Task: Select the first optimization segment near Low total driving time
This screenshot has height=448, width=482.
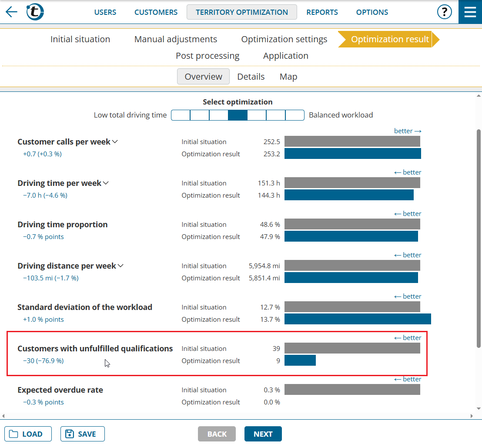Action: pos(181,115)
